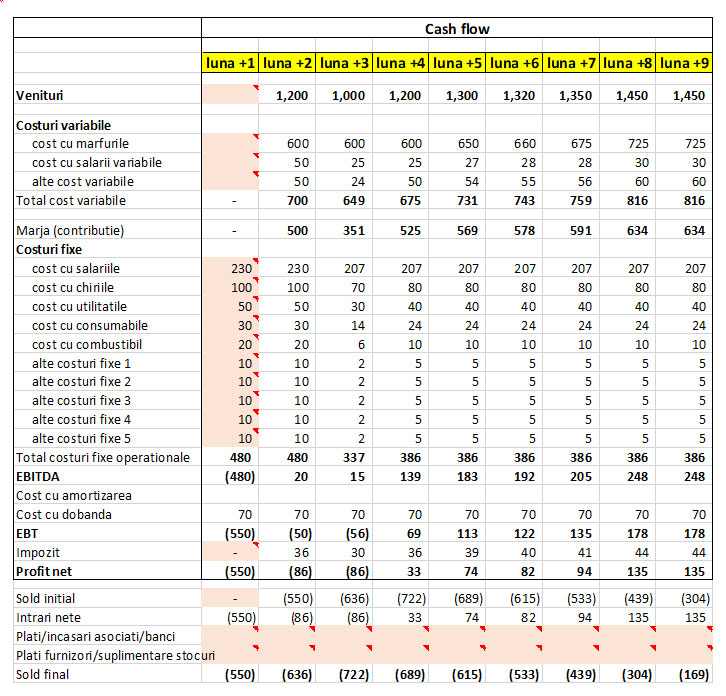
Task: Click the Marja (contributie) value for luna +4
Action: (401, 230)
